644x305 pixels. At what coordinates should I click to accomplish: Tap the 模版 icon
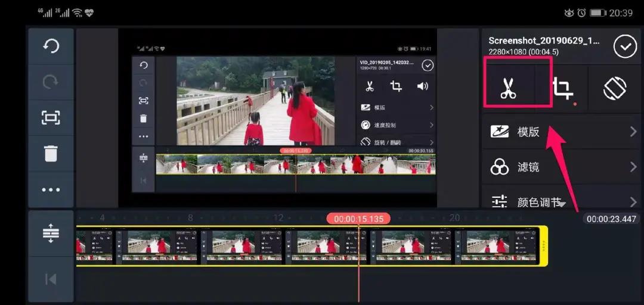500,132
